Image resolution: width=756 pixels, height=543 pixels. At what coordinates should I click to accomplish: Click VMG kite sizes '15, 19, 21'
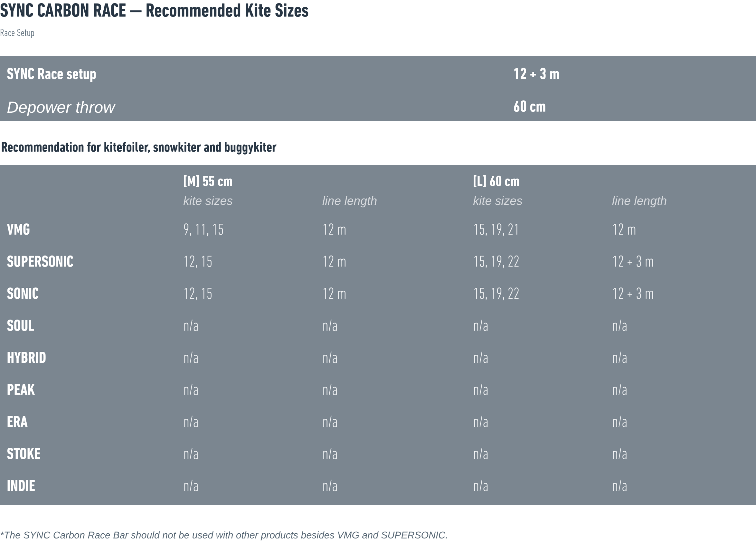(496, 230)
